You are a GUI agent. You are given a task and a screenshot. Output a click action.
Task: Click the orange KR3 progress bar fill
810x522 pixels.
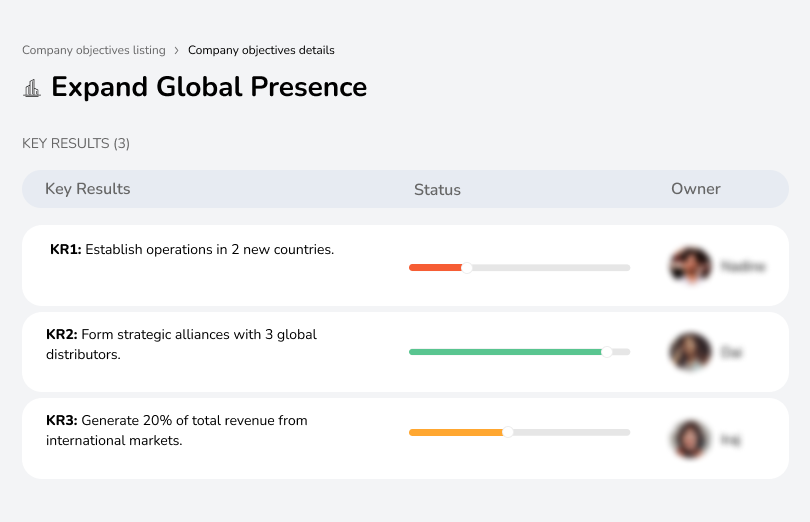click(455, 432)
